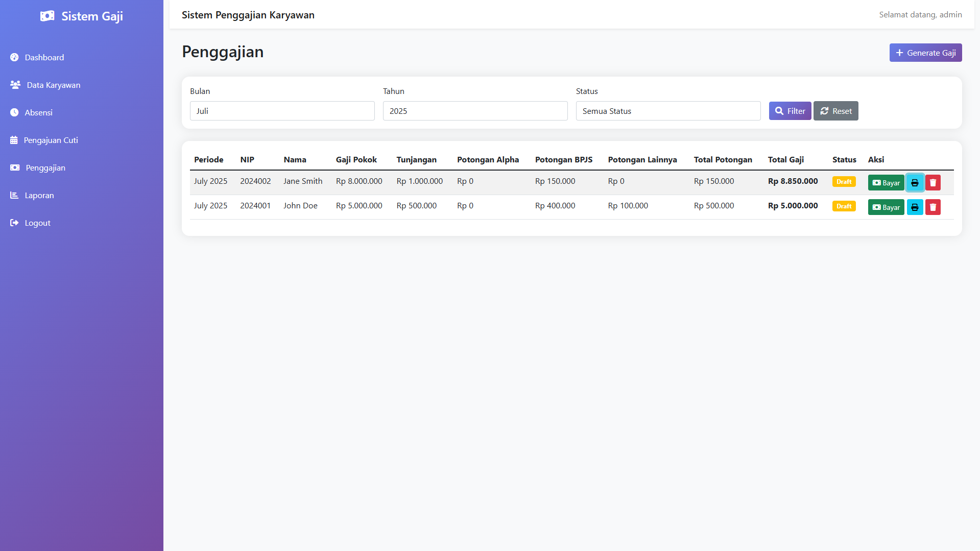The height and width of the screenshot is (551, 980).
Task: Delete John Doe's payroll record
Action: (x=933, y=207)
